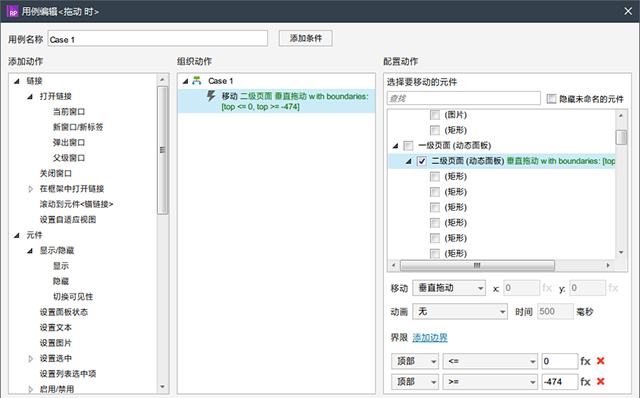Screen dimensions: 640x398
Task: Click the fx icon beside the x field
Action: [x=547, y=288]
